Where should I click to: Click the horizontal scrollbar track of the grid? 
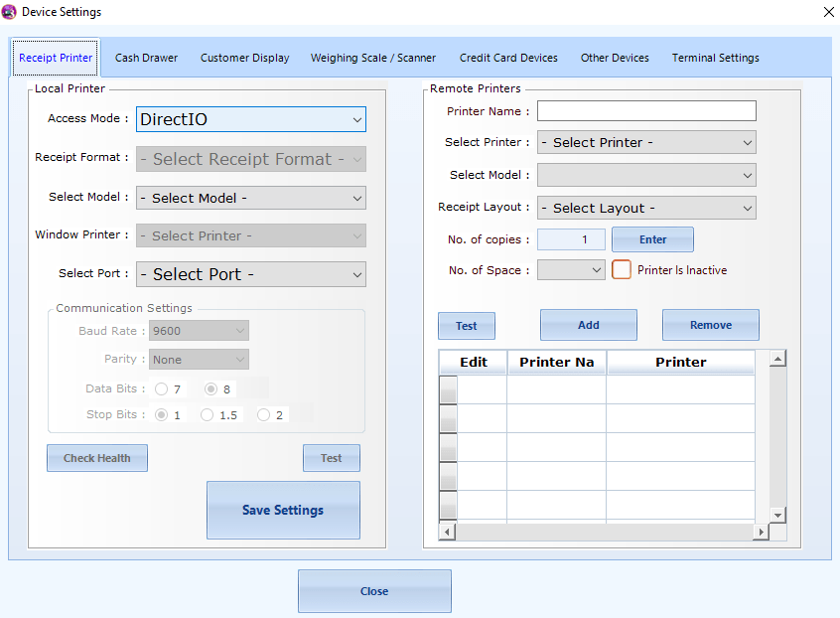tap(604, 533)
